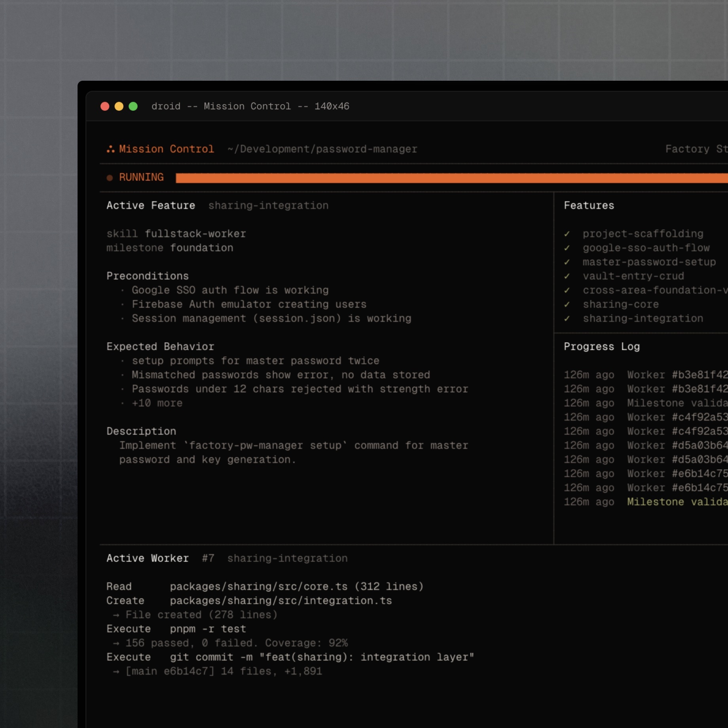Select the sharing-core feature
Image resolution: width=728 pixels, height=728 pixels.
tap(621, 305)
